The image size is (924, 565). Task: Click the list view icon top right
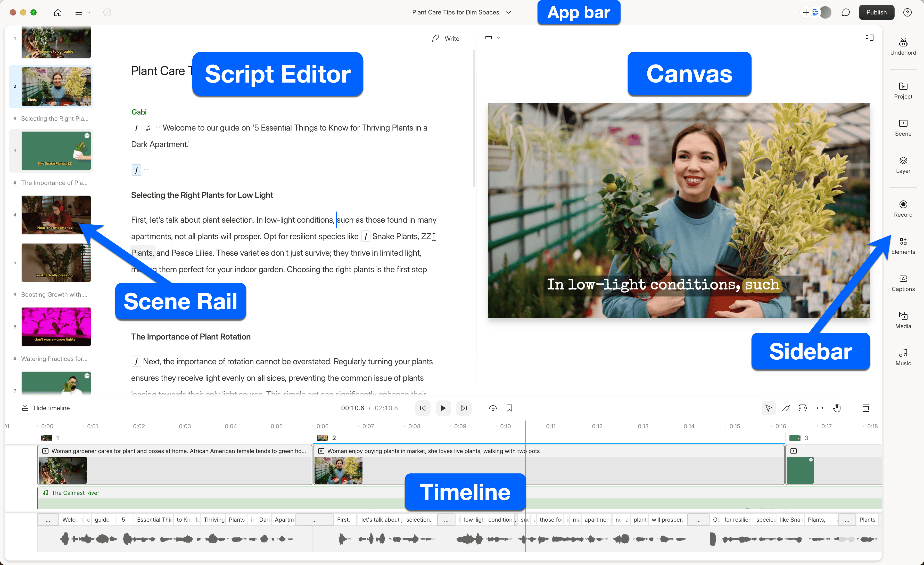pos(870,38)
